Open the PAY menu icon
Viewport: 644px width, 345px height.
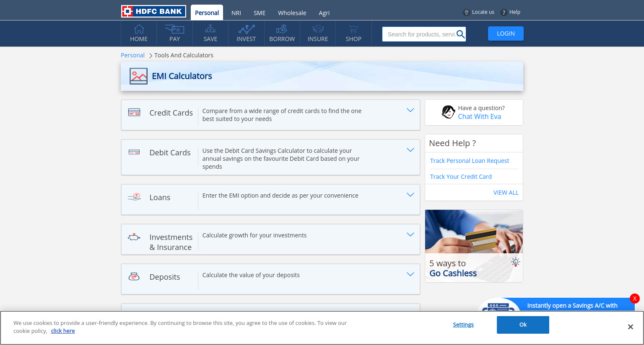click(174, 29)
